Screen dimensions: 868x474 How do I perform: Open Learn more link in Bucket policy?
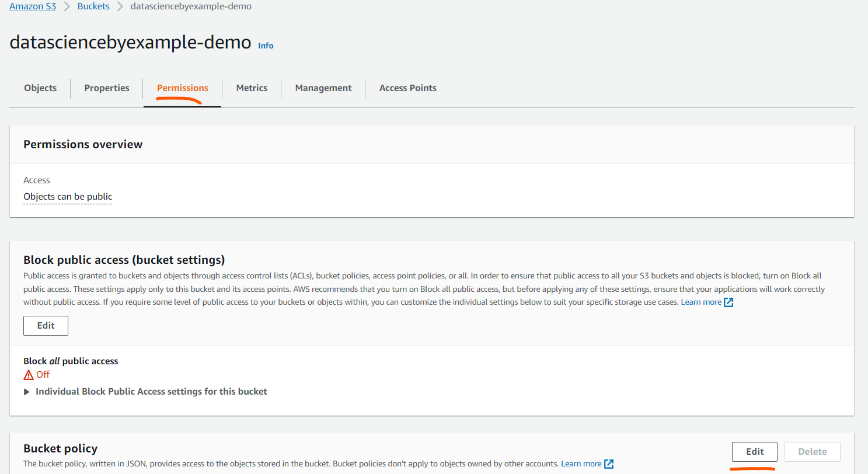click(x=581, y=464)
